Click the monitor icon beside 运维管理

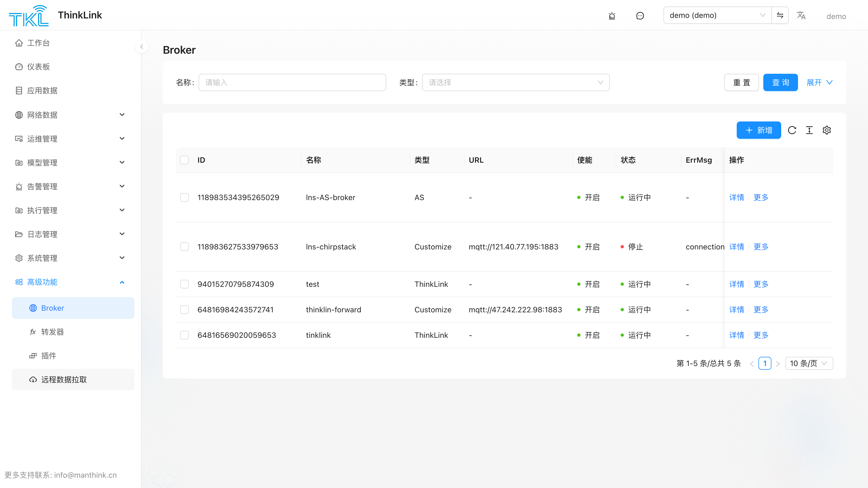19,139
